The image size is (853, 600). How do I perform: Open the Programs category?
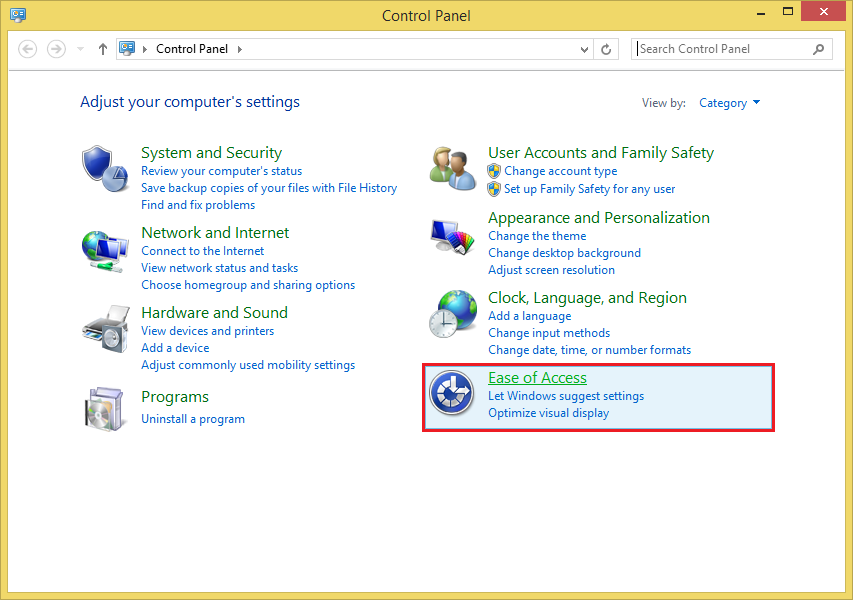point(175,397)
